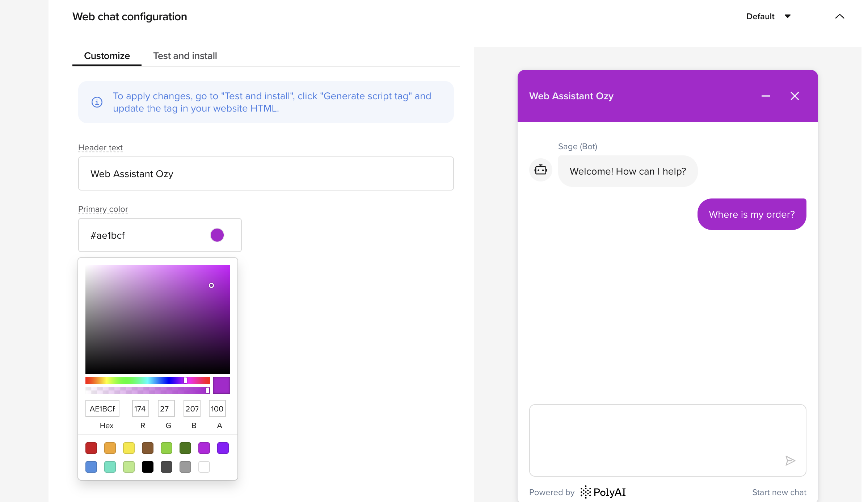Click the bot avatar icon

(x=540, y=170)
